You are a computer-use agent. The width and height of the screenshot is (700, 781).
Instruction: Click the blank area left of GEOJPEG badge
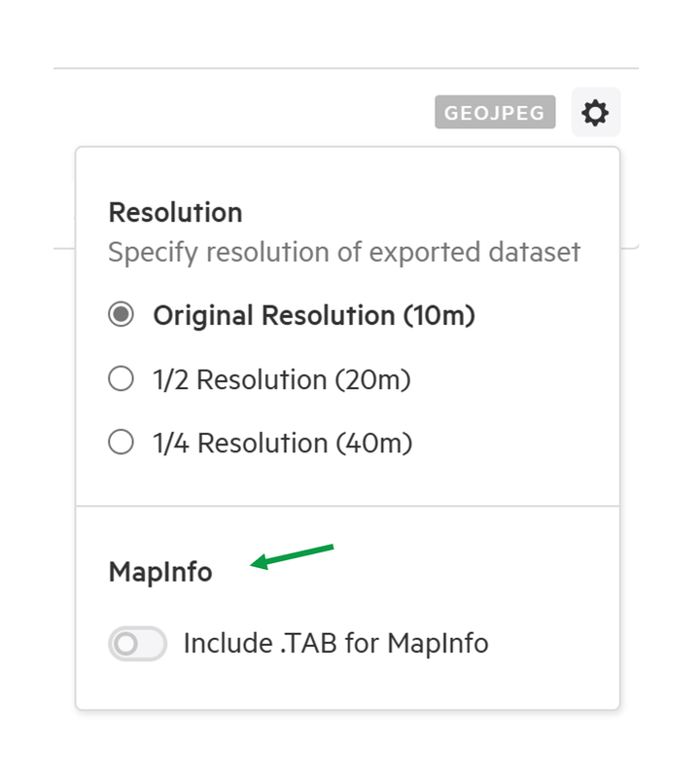[x=244, y=112]
